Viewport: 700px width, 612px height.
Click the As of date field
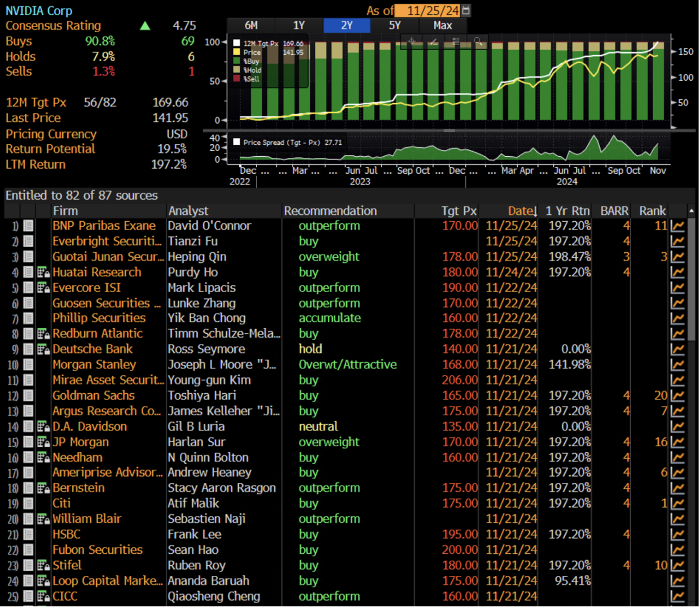coord(428,11)
